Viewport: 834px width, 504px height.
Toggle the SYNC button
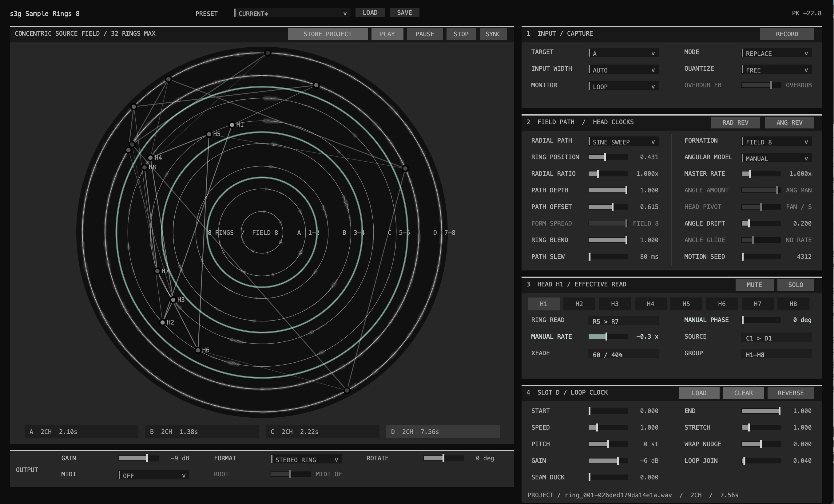point(493,34)
